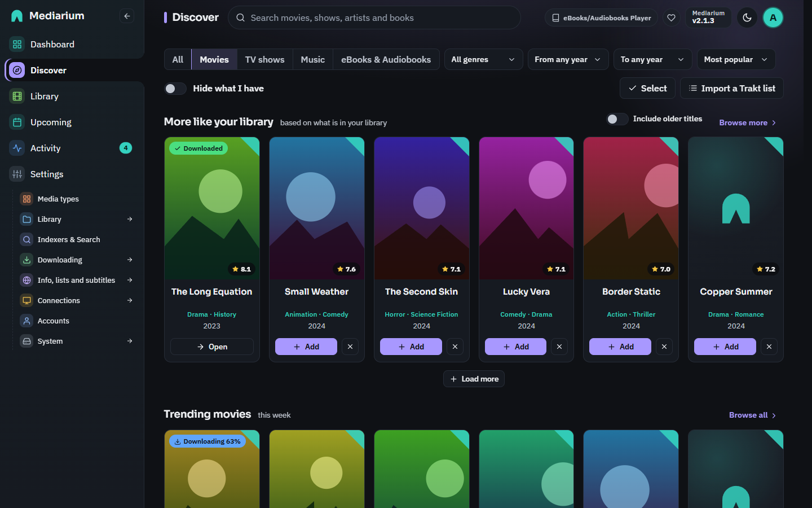Open The Long Equation with the Open button
The width and height of the screenshot is (812, 508).
point(212,347)
